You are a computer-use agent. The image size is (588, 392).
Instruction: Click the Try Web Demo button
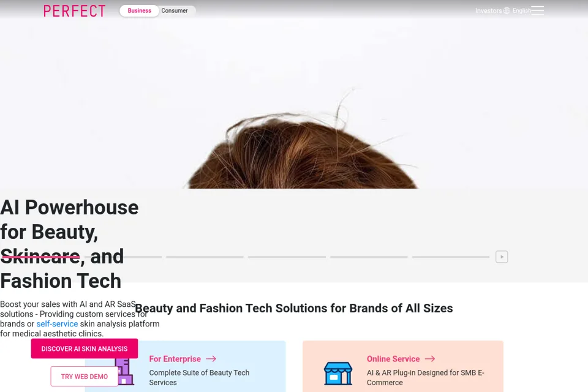click(x=85, y=376)
